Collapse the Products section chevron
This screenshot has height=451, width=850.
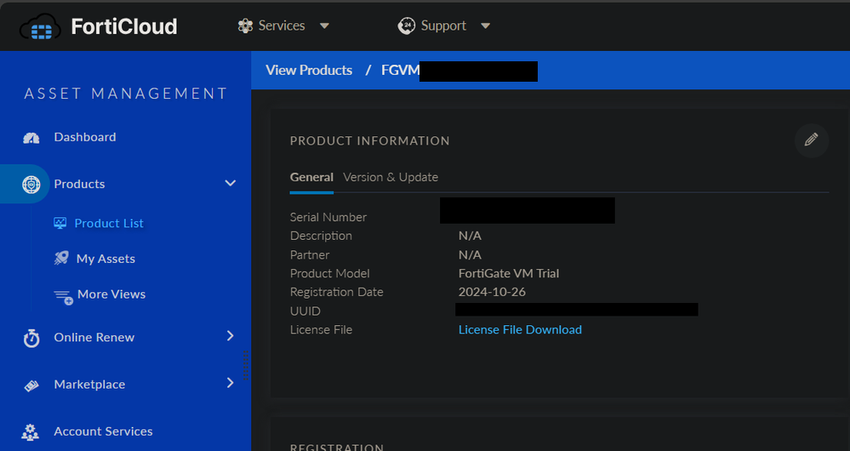pos(230,184)
